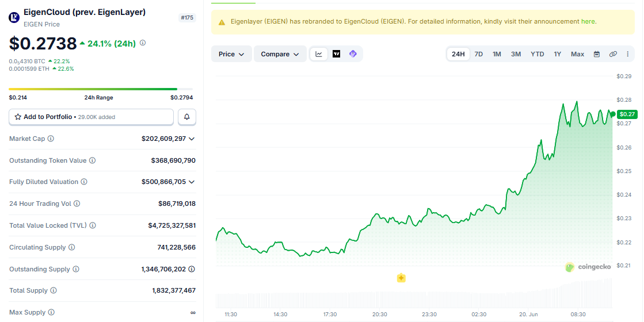Select the Max time range tab
Image resolution: width=644 pixels, height=322 pixels.
(577, 54)
